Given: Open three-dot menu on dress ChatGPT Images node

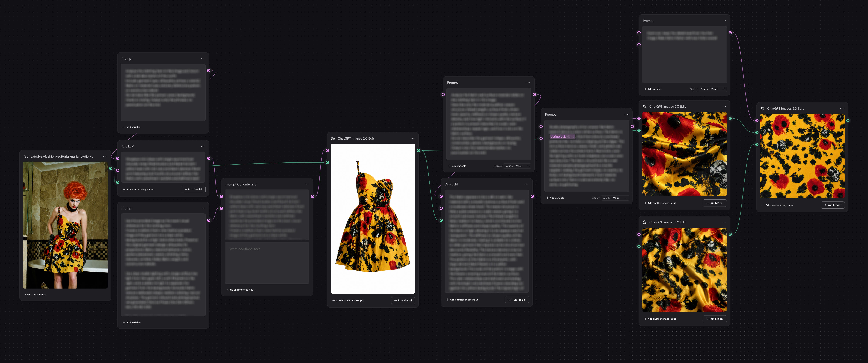Looking at the screenshot, I should point(412,138).
